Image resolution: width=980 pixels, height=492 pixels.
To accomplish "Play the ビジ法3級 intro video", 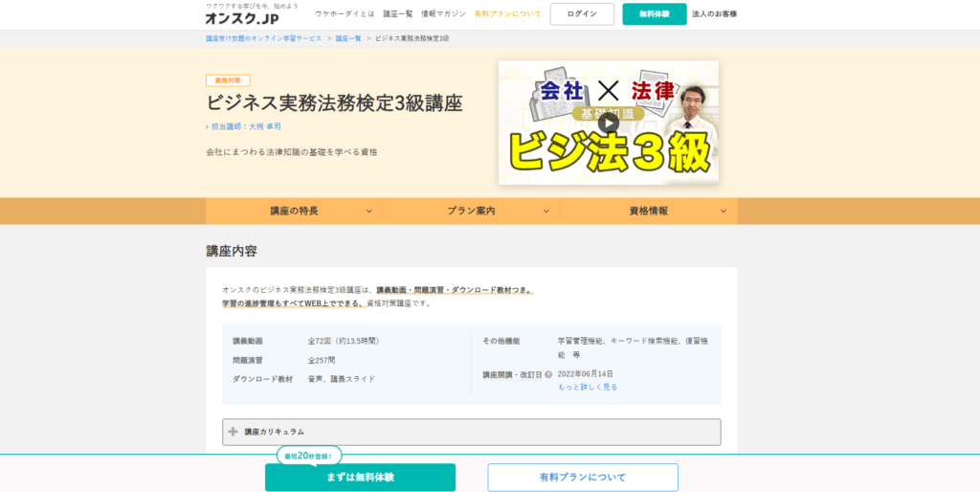I will pos(608,123).
